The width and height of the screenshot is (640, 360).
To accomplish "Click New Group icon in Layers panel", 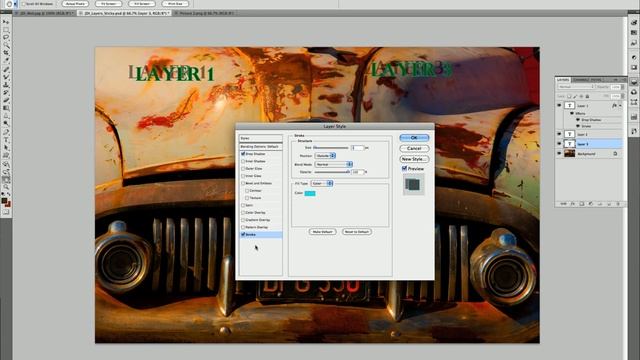I will click(600, 204).
